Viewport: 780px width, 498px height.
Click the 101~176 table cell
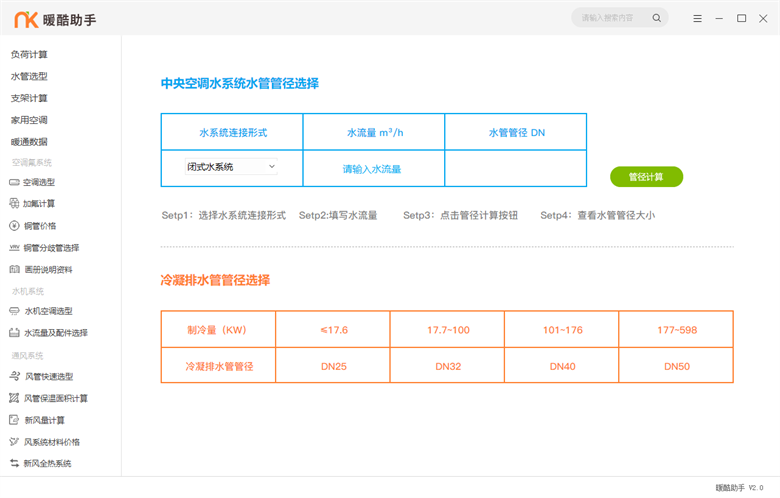point(562,330)
